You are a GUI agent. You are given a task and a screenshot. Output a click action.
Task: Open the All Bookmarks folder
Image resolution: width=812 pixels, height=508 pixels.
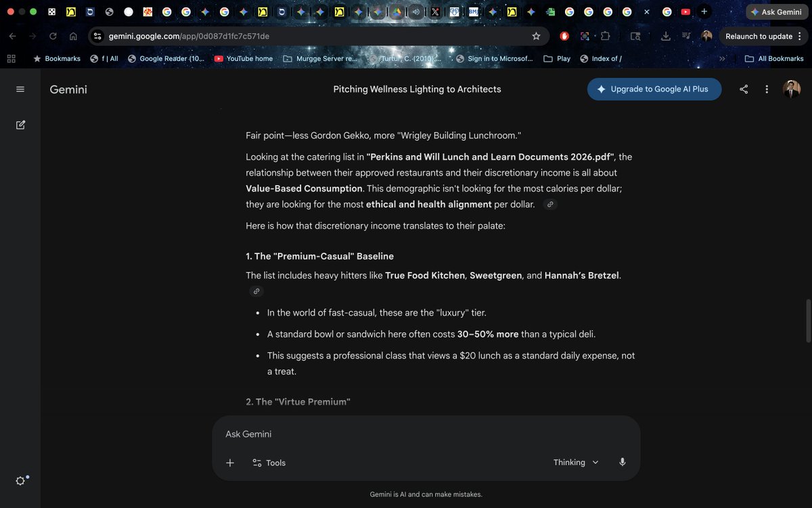pyautogui.click(x=774, y=58)
